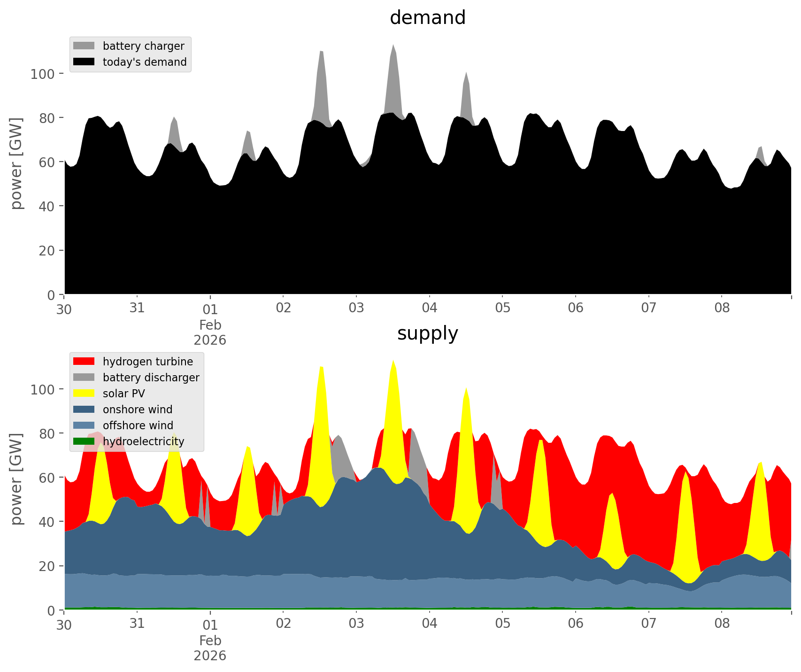Click the "100" tick on demand y-axis

pyautogui.click(x=43, y=74)
